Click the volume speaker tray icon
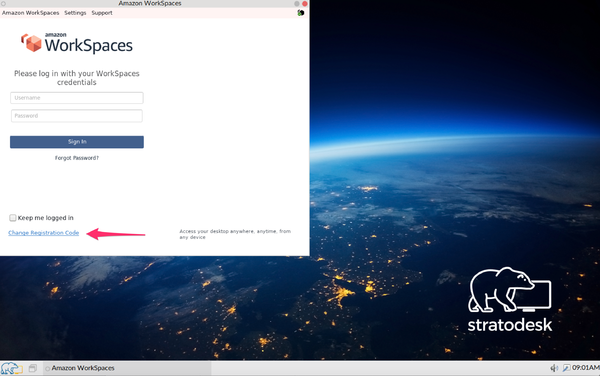Viewport: 600px width, 376px height. pos(554,368)
